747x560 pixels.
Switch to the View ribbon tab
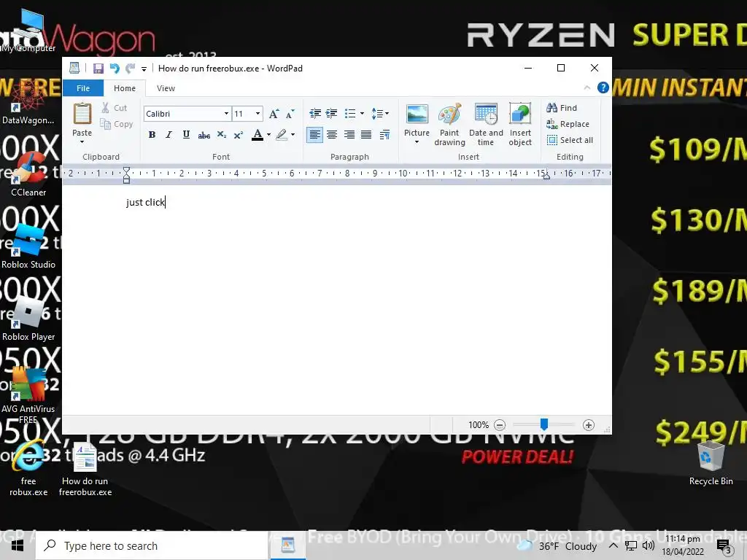tap(166, 88)
